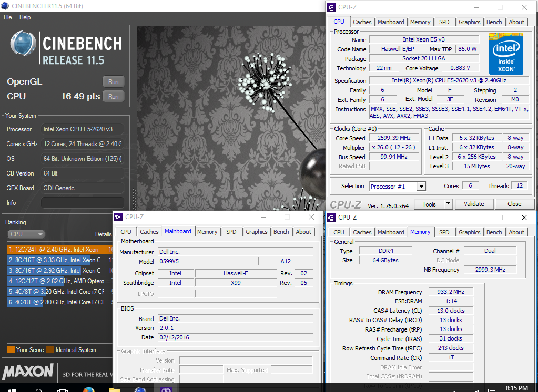Click the Details button in Ranking
Viewport: 538px width, 392px height.
(103, 234)
